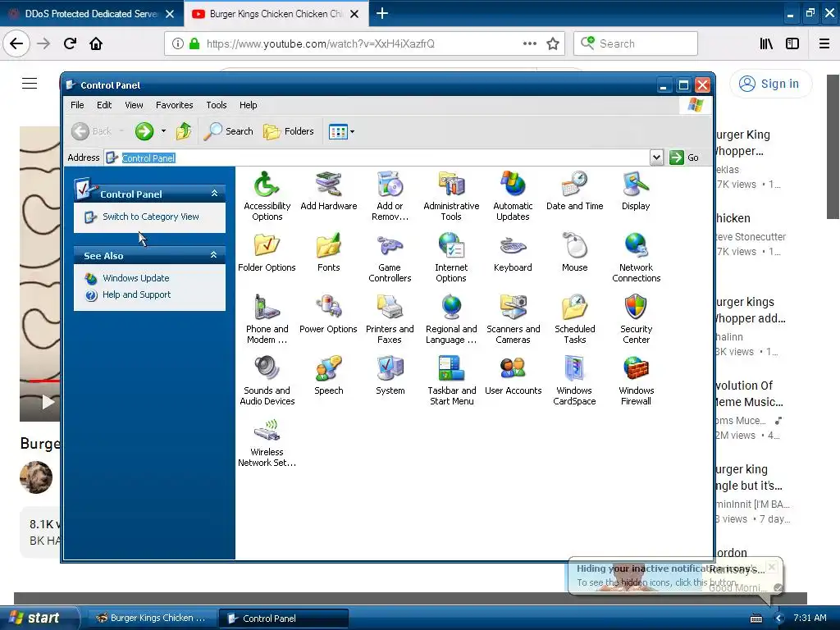Open Folder Options icon
Viewport: 840px width, 630px height.
point(267,253)
